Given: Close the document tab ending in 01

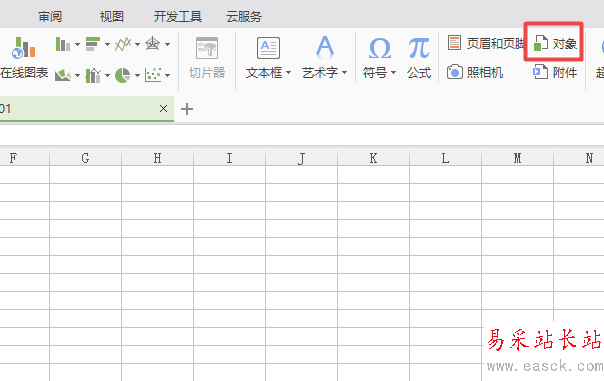Looking at the screenshot, I should [x=163, y=109].
